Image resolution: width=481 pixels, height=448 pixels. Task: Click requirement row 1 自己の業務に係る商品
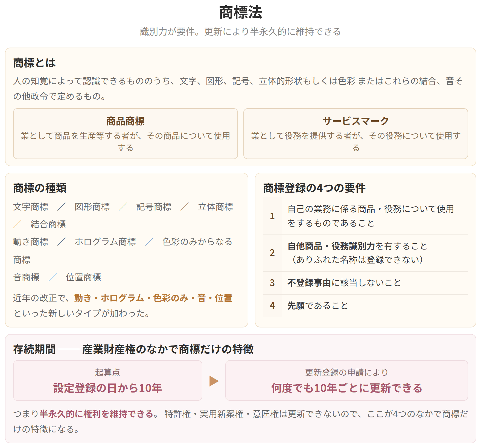(365, 216)
